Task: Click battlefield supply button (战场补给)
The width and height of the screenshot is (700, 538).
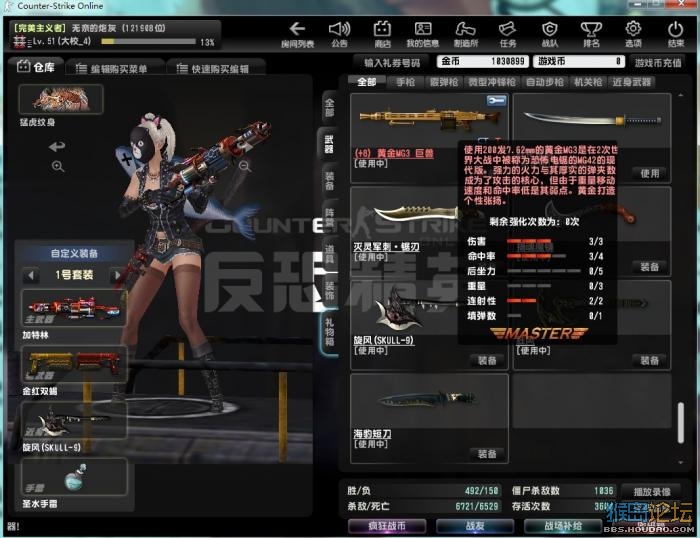Action: [x=563, y=526]
